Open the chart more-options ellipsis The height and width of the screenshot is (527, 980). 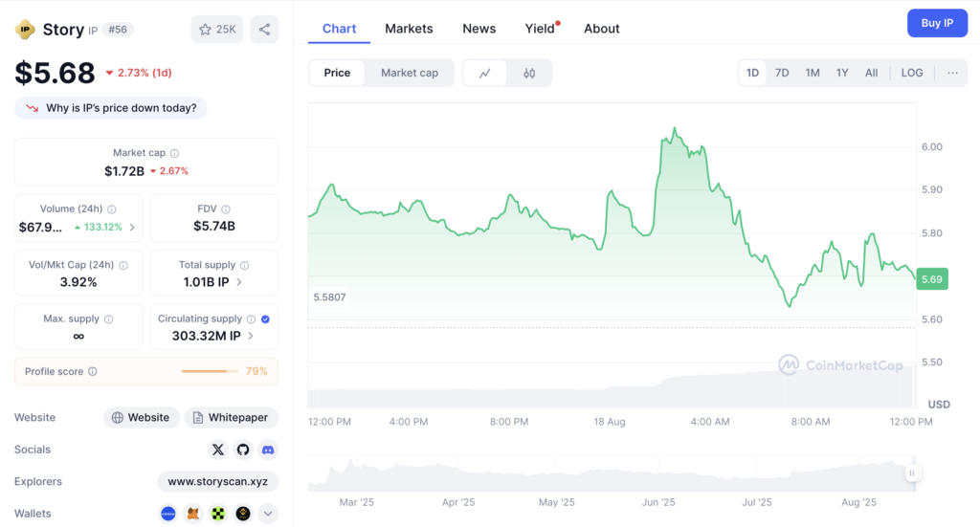coord(952,73)
